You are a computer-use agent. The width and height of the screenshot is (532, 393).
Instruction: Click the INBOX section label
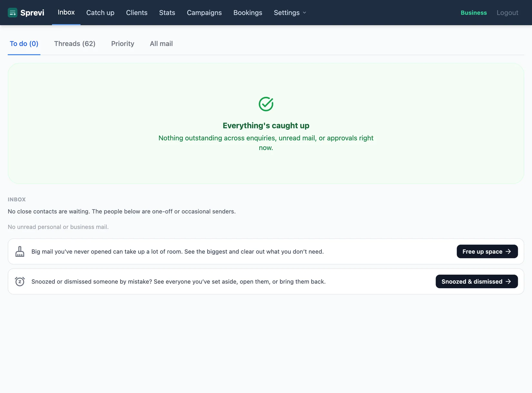(17, 199)
